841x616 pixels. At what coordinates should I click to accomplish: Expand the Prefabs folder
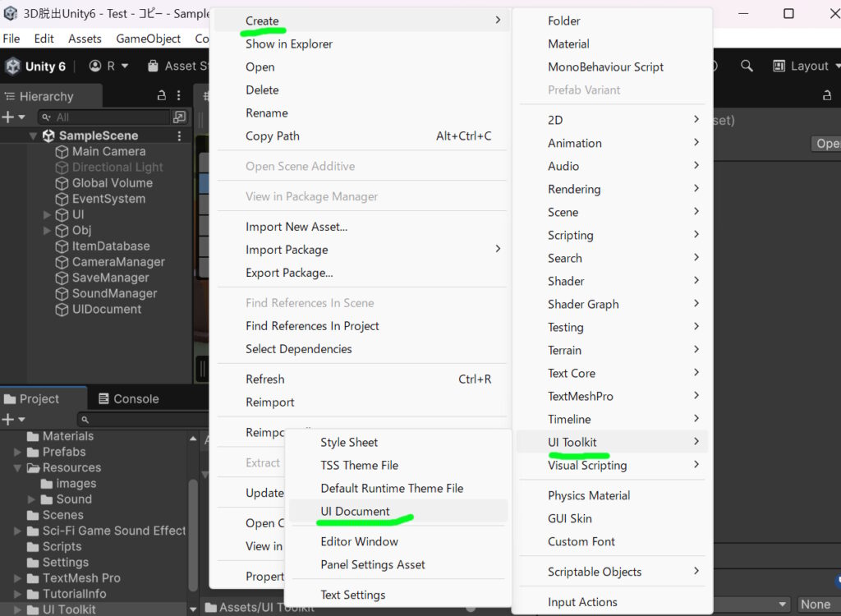click(17, 452)
